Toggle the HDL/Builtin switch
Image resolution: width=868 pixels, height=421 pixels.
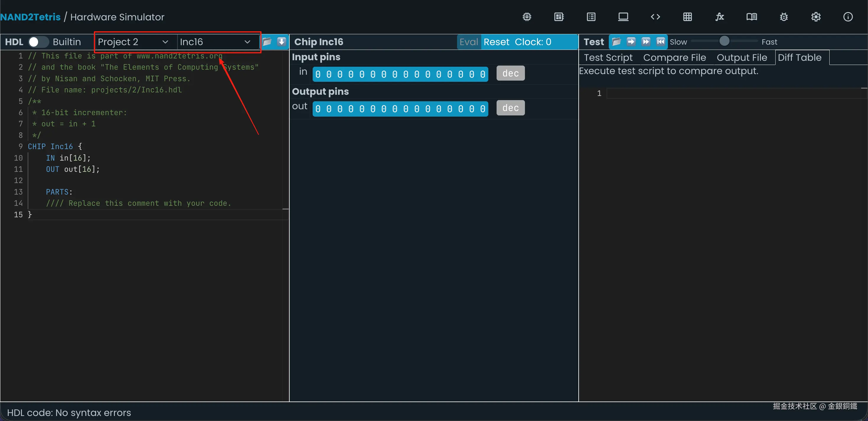coord(38,42)
